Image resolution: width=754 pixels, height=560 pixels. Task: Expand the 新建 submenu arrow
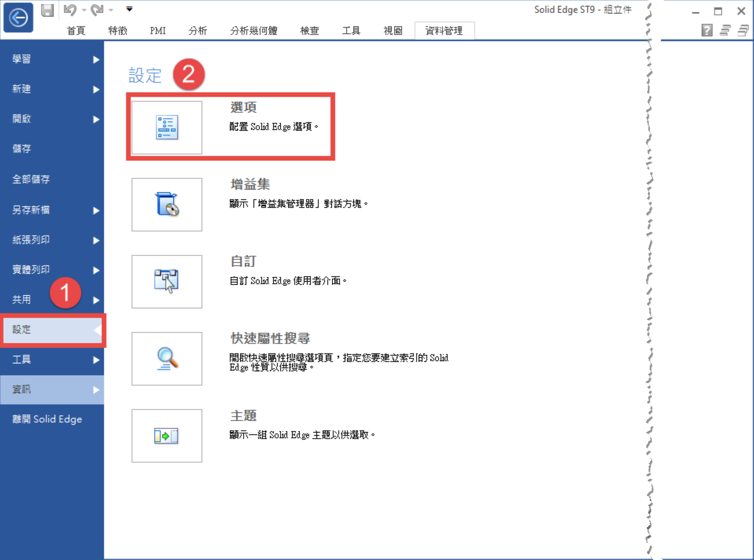click(96, 90)
